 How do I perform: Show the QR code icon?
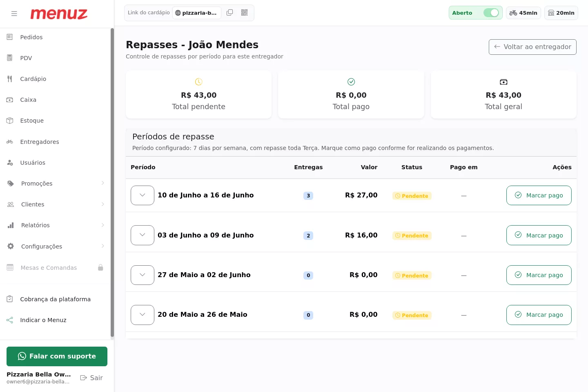(245, 13)
